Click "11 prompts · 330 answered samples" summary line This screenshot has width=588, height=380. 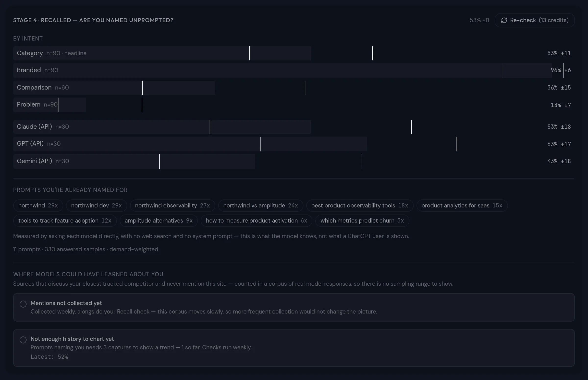point(86,249)
